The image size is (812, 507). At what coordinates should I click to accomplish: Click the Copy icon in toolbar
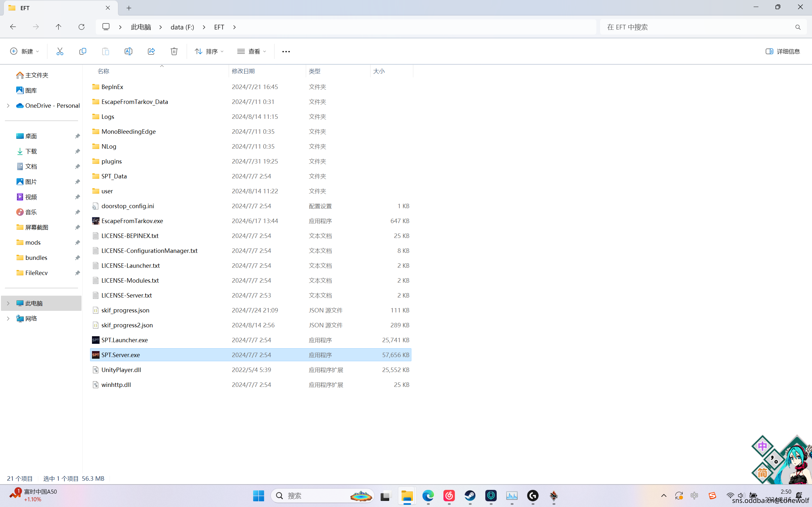click(82, 51)
